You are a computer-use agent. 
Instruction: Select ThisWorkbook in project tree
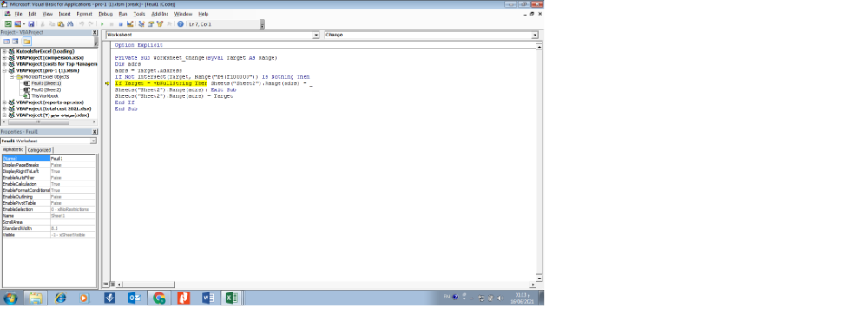point(45,95)
